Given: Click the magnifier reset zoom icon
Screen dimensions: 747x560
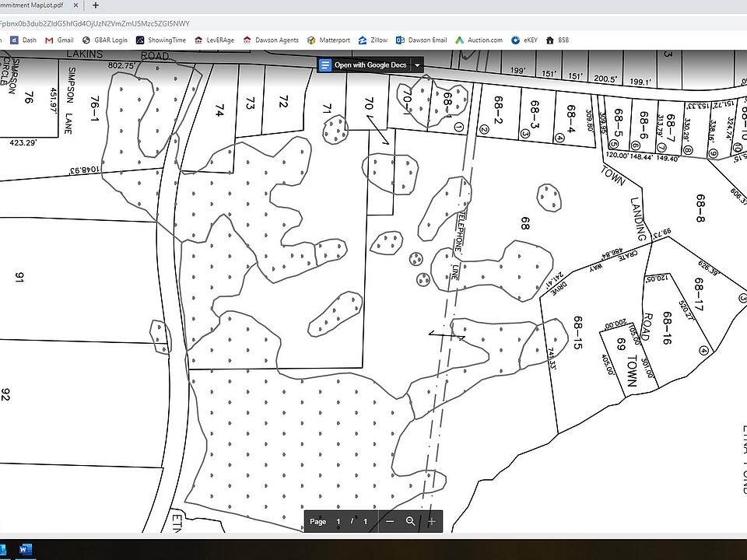Looking at the screenshot, I should (410, 521).
